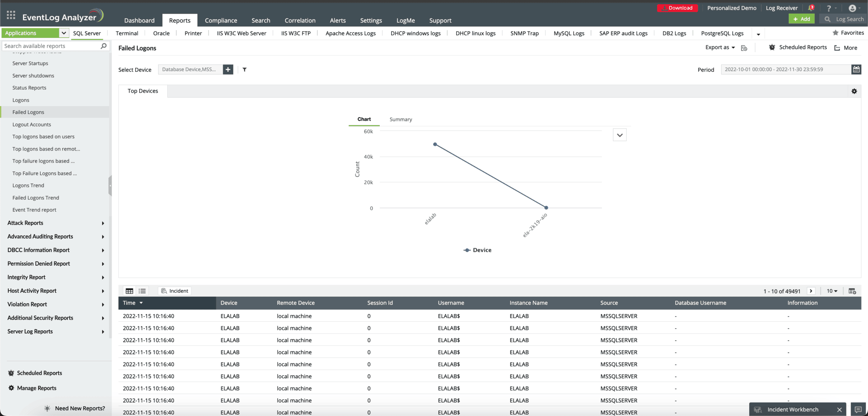Open the More options icon
Screen dimensions: 868x416
point(837,48)
